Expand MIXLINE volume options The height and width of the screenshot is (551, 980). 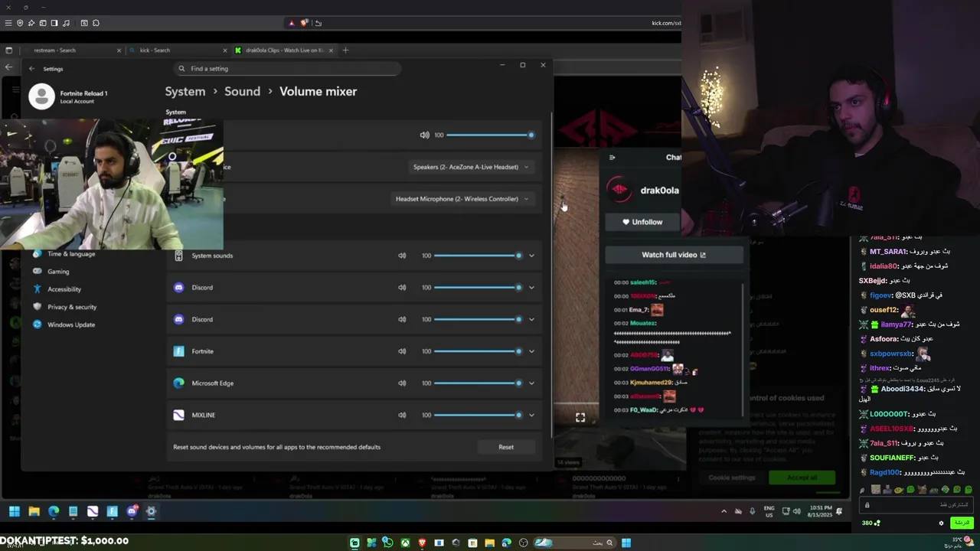click(531, 415)
